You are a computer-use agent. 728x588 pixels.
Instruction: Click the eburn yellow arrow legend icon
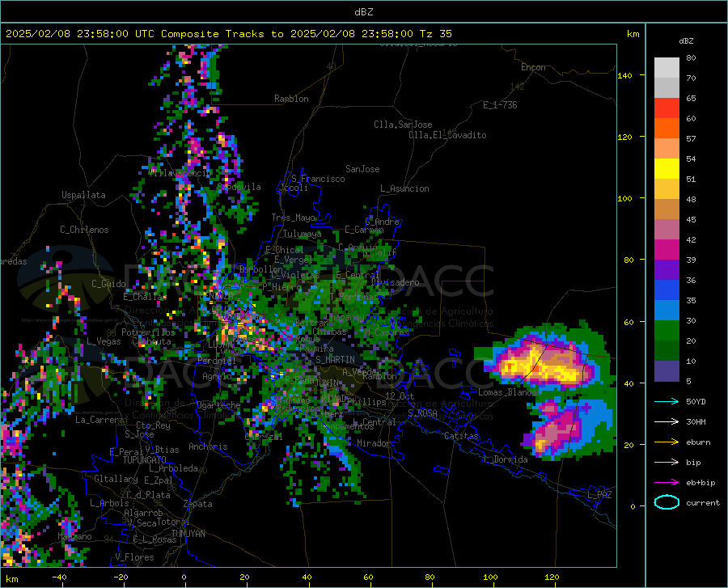[667, 442]
